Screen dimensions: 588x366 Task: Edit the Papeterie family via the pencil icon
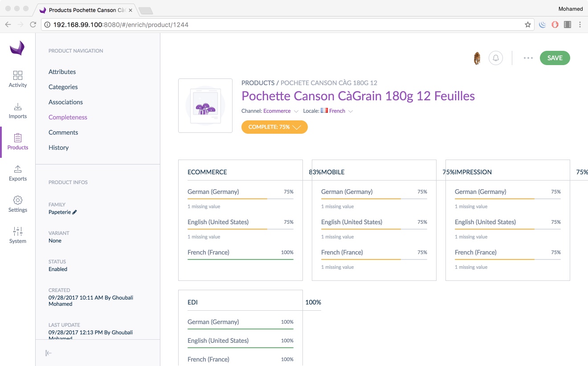pos(74,212)
